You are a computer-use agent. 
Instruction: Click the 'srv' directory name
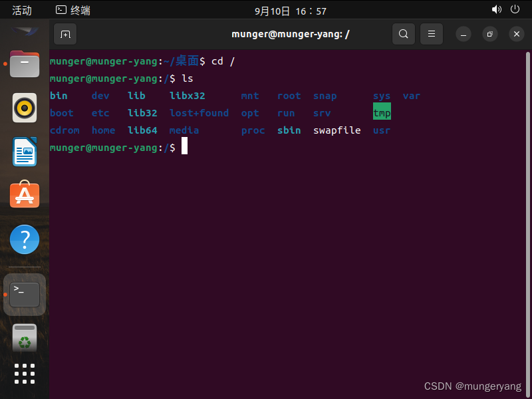point(322,113)
